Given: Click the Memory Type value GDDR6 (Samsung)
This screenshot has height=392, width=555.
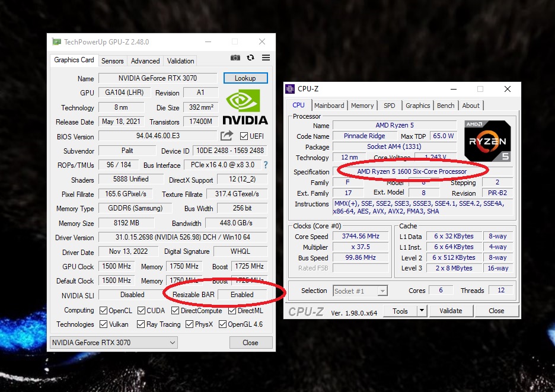Looking at the screenshot, I should pos(135,208).
